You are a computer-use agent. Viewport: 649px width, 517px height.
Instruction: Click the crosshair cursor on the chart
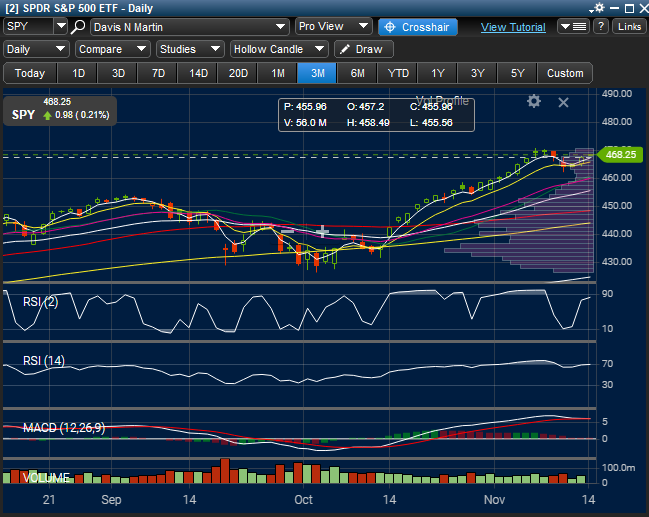point(322,231)
